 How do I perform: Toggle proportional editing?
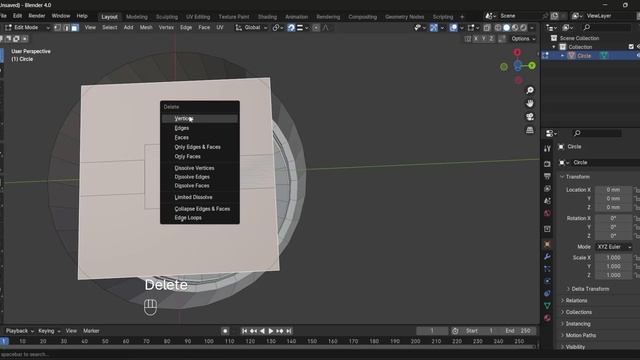316,28
